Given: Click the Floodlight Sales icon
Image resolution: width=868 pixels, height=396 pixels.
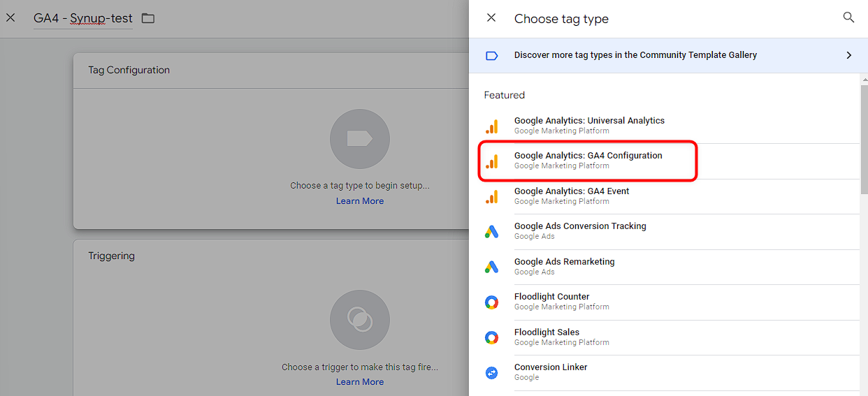Looking at the screenshot, I should [492, 338].
